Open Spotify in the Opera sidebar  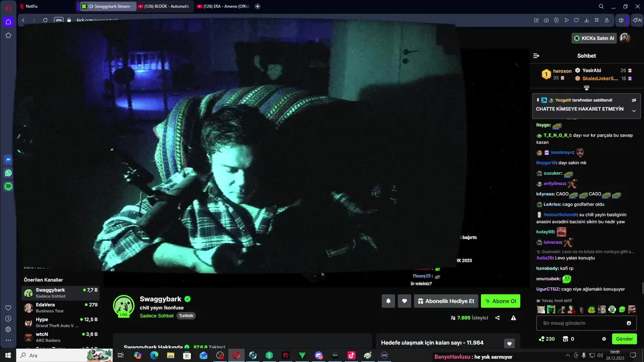click(8, 187)
